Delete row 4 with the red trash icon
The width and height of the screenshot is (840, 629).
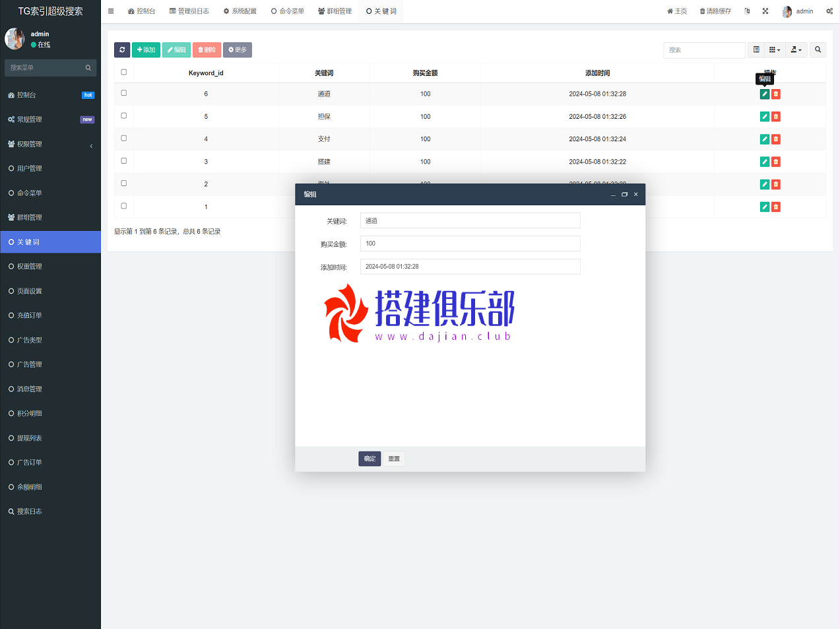[x=776, y=139]
